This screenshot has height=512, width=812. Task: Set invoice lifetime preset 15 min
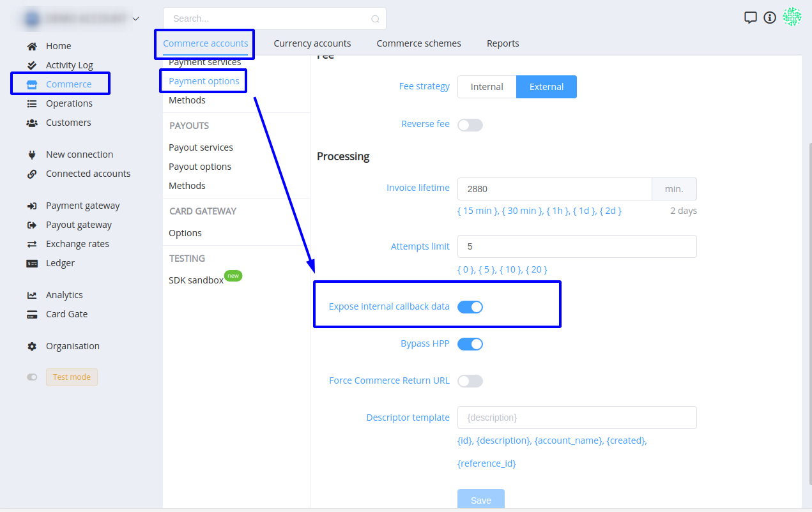478,211
